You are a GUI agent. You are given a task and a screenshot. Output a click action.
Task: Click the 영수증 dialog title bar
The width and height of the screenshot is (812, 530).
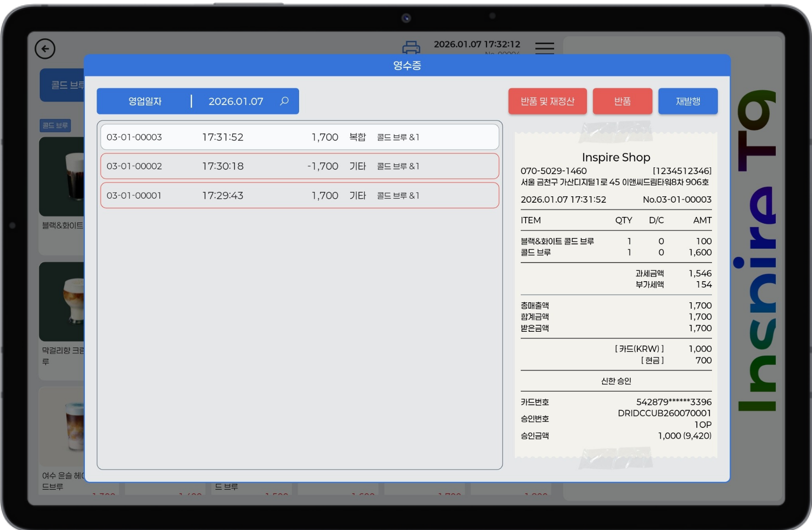point(407,65)
